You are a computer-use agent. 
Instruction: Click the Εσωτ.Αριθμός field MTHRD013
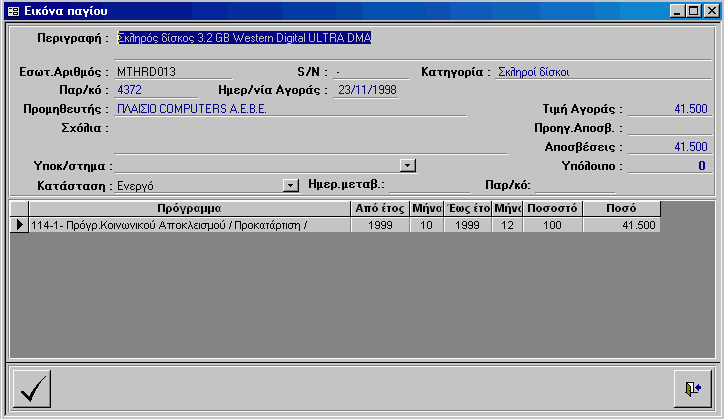[x=172, y=72]
